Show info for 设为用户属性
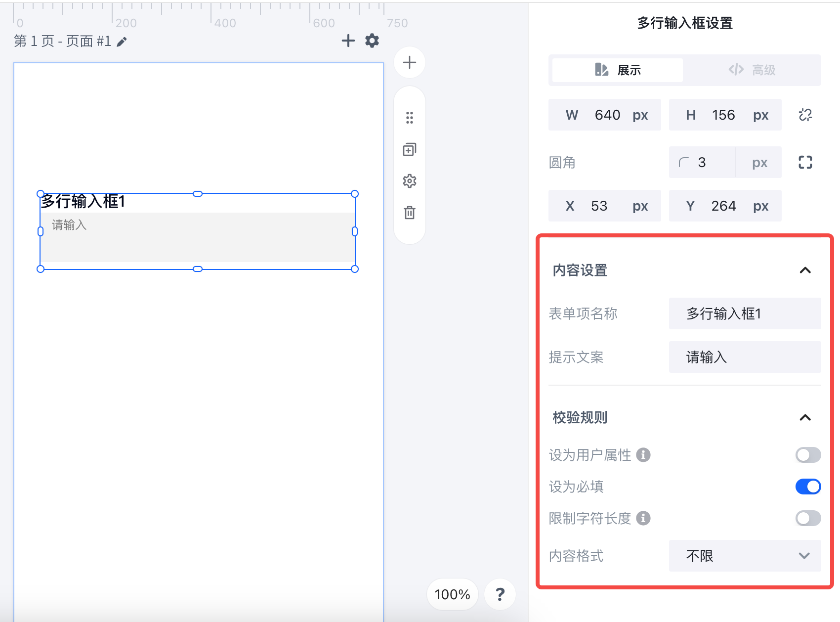Viewport: 840px width, 622px height. pyautogui.click(x=643, y=455)
